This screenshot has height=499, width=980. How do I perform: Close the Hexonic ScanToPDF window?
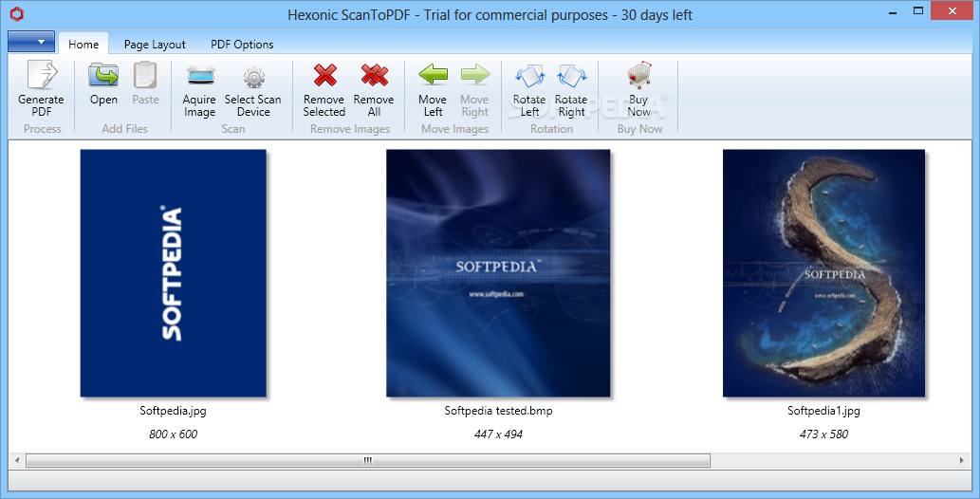[952, 10]
